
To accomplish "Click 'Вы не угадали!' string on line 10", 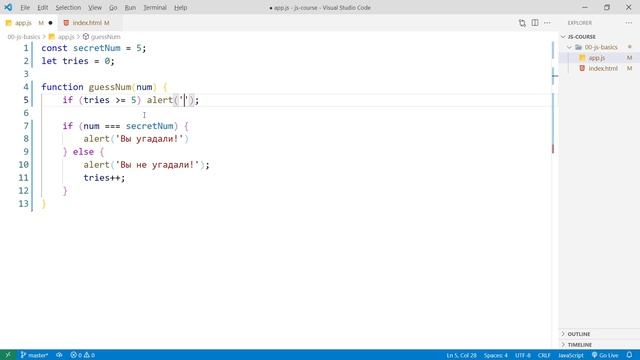I will tap(158, 164).
